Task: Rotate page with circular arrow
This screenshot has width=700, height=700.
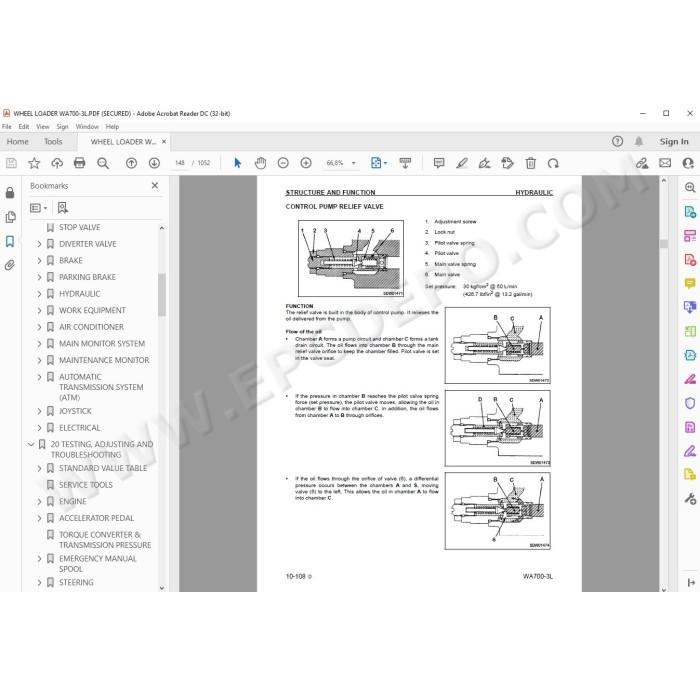Action: pyautogui.click(x=553, y=163)
